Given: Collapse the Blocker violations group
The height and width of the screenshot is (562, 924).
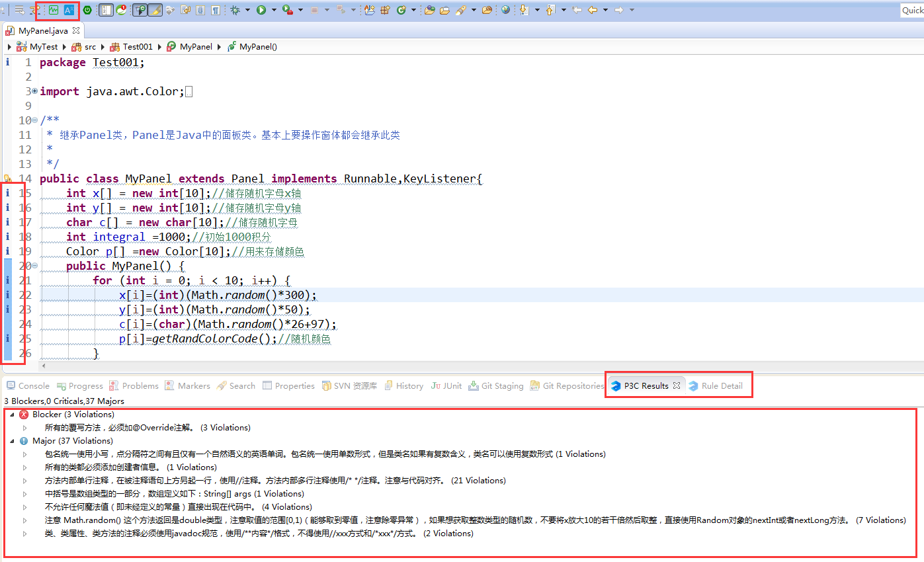Looking at the screenshot, I should tap(11, 415).
